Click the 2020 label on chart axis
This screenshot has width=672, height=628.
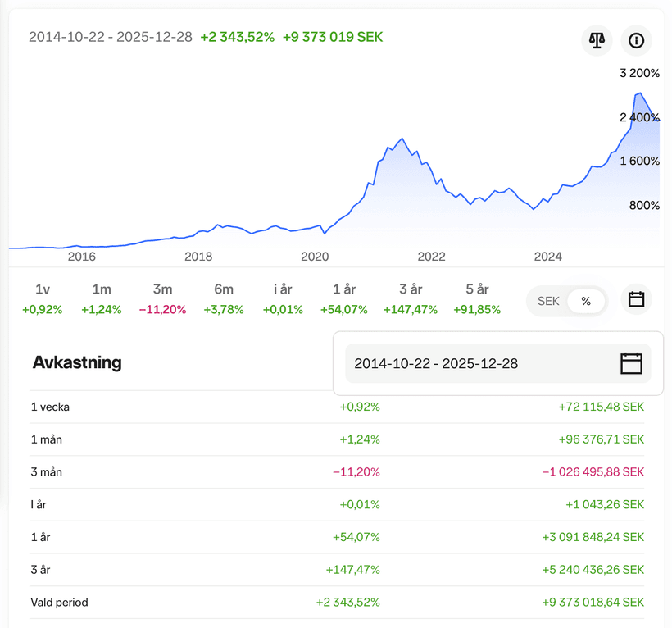point(315,257)
